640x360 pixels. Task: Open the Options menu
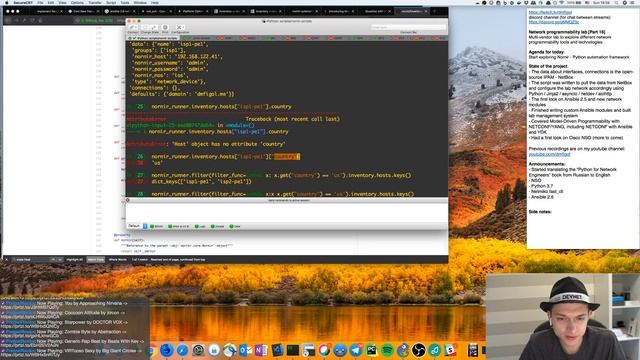(77, 2)
